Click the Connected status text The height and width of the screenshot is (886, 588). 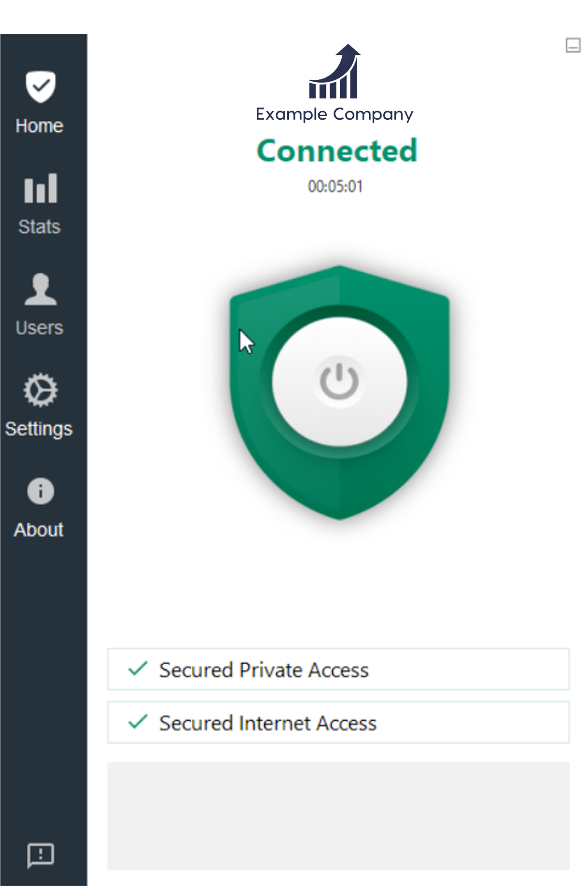[337, 151]
